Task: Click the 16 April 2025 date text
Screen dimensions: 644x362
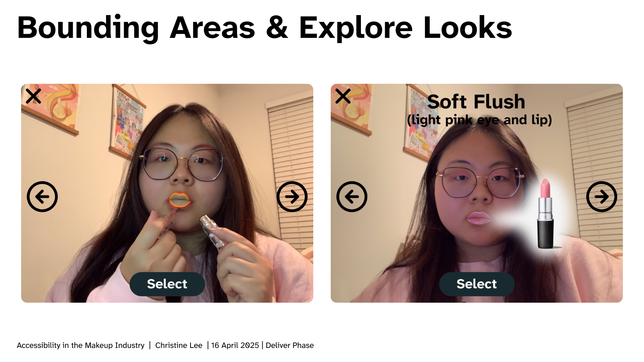Action: (235, 345)
